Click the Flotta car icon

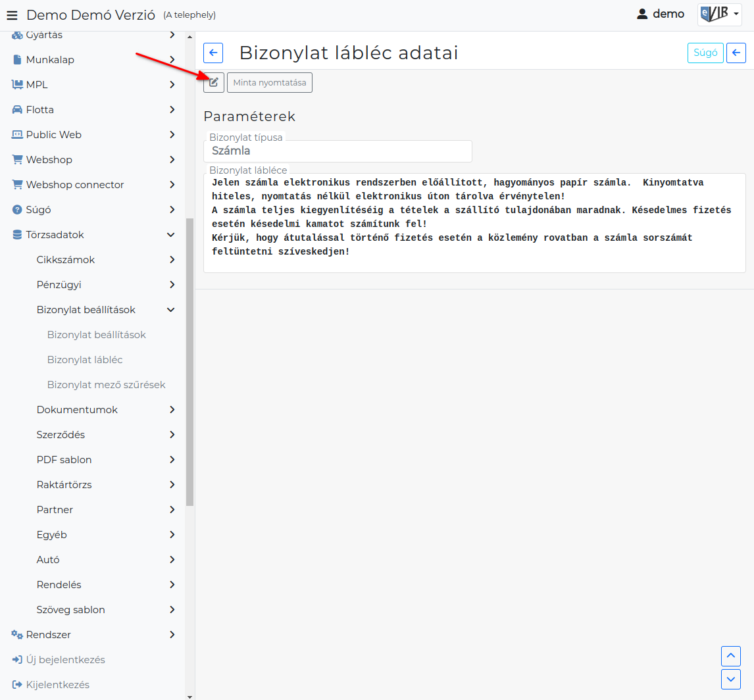pyautogui.click(x=17, y=110)
